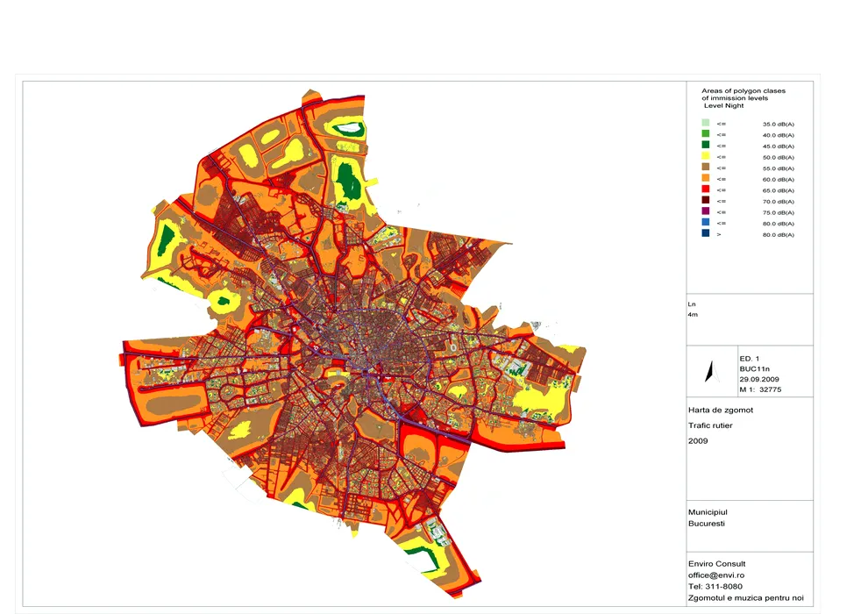Choose the red 65.0 dB(A) legend swatch
Screen dimensions: 868x614
pyautogui.click(x=705, y=190)
